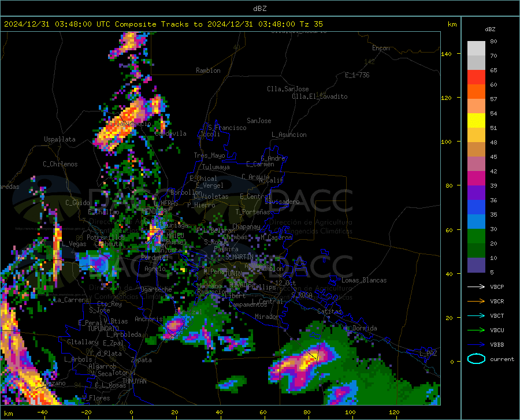Click the Divisadero map label

(x=282, y=202)
